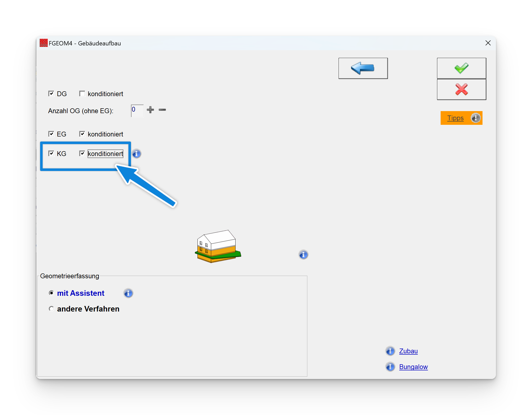Viewport: 532px width, 415px height.
Task: Open info icon next to mit Assistent
Action: (128, 293)
